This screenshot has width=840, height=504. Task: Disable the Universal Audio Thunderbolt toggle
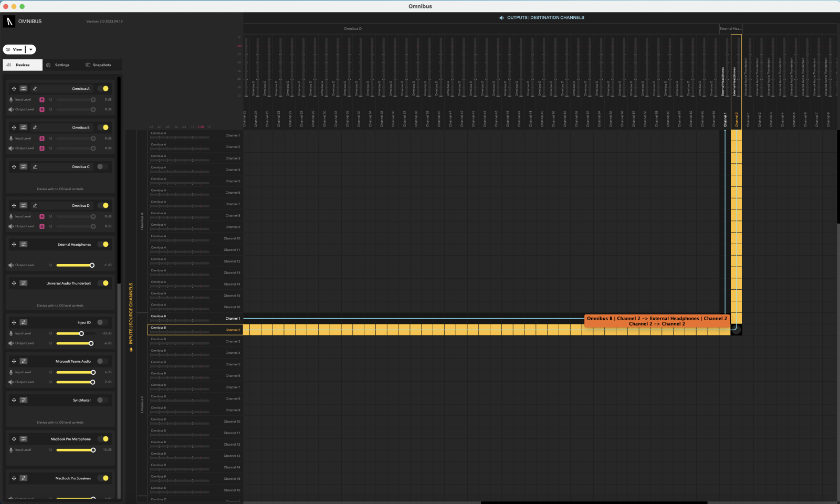[x=103, y=283]
